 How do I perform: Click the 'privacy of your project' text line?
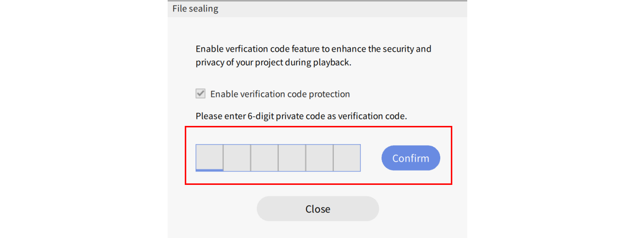[x=273, y=63]
